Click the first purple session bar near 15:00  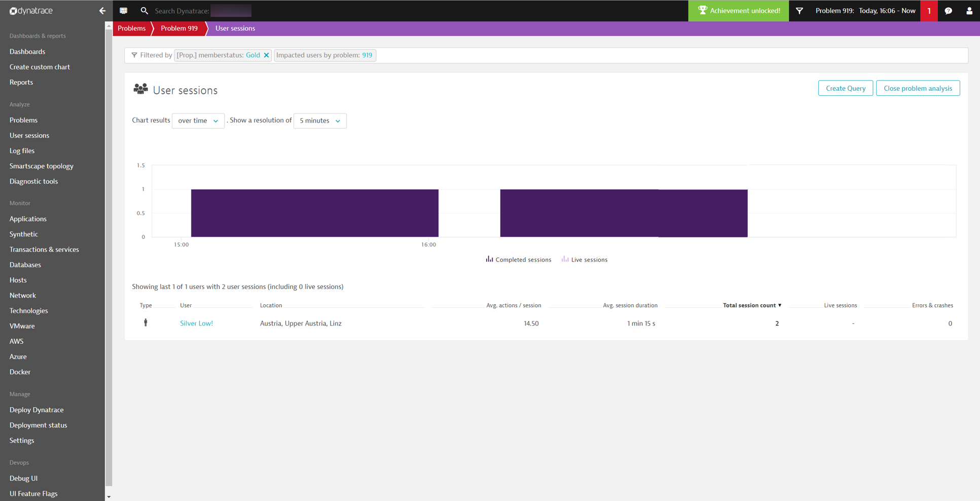[315, 213]
